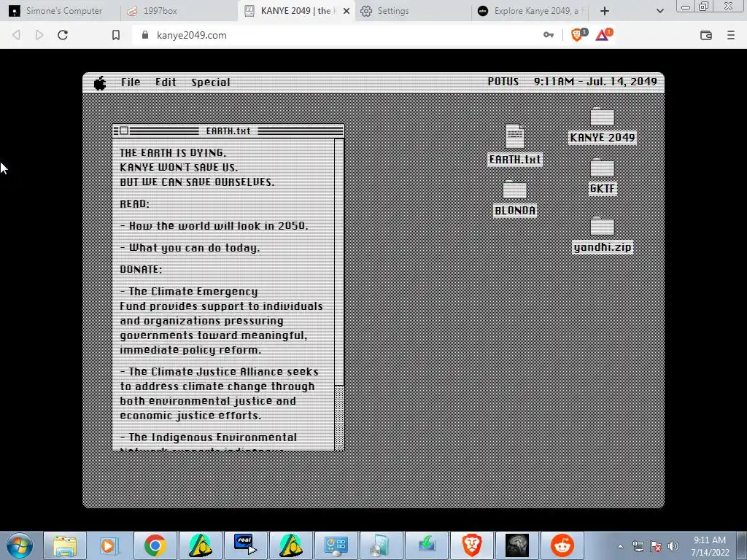Open Action Center flag tray icon
Viewport: 747px width, 560px height.
click(656, 547)
